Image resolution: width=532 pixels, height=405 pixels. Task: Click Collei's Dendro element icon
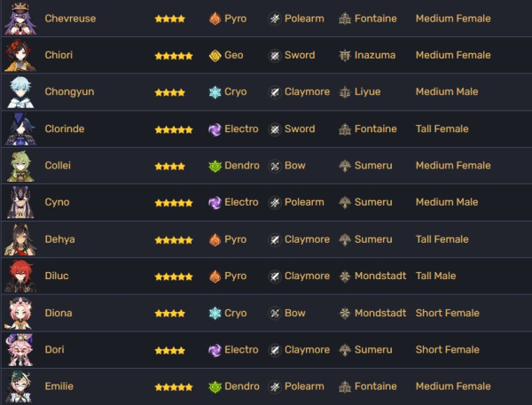coord(214,166)
